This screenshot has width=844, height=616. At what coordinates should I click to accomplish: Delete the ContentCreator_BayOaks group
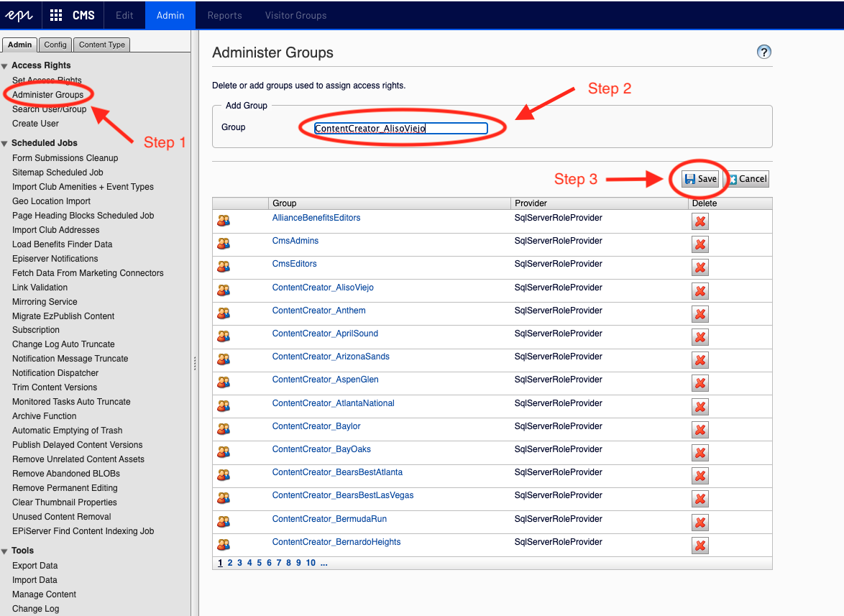699,453
